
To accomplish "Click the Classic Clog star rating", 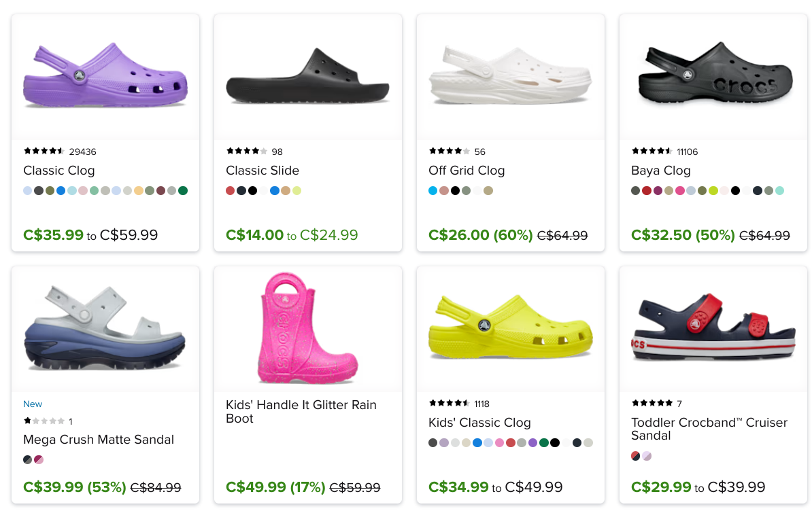I will [44, 152].
